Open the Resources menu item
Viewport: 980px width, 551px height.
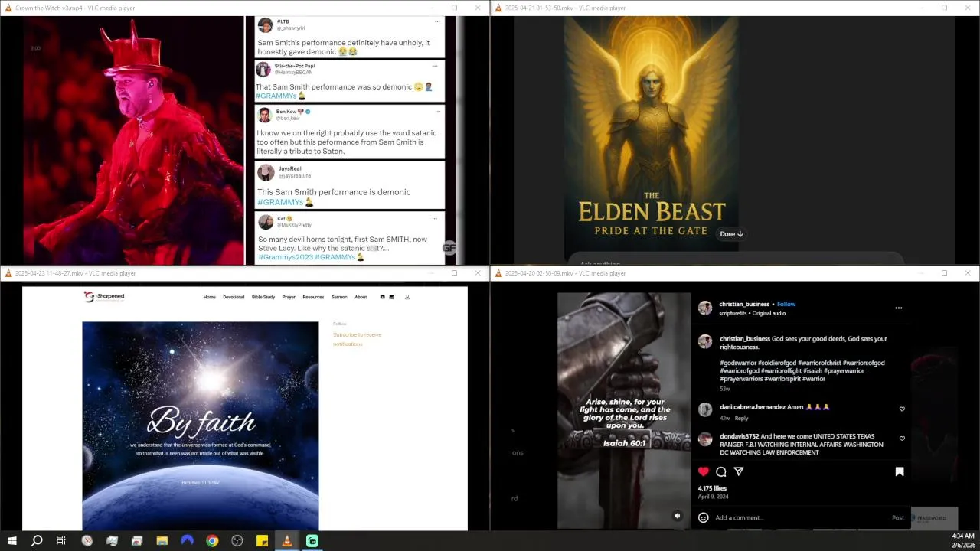[x=313, y=297]
